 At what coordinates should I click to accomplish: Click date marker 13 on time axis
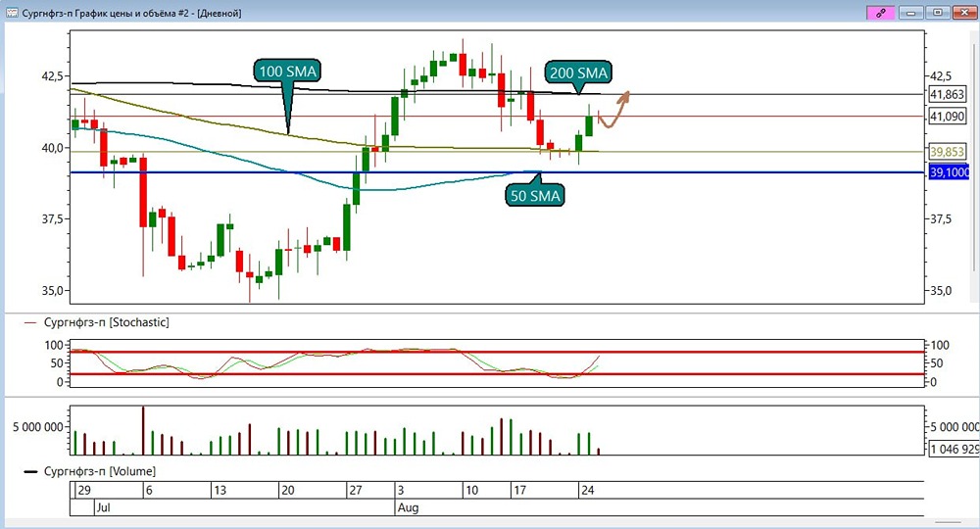[220, 490]
